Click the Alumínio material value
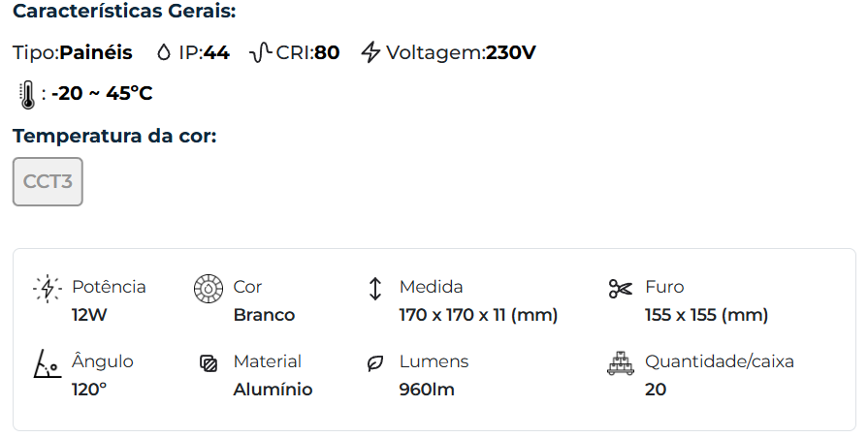This screenshot has width=868, height=438. pyautogui.click(x=273, y=390)
